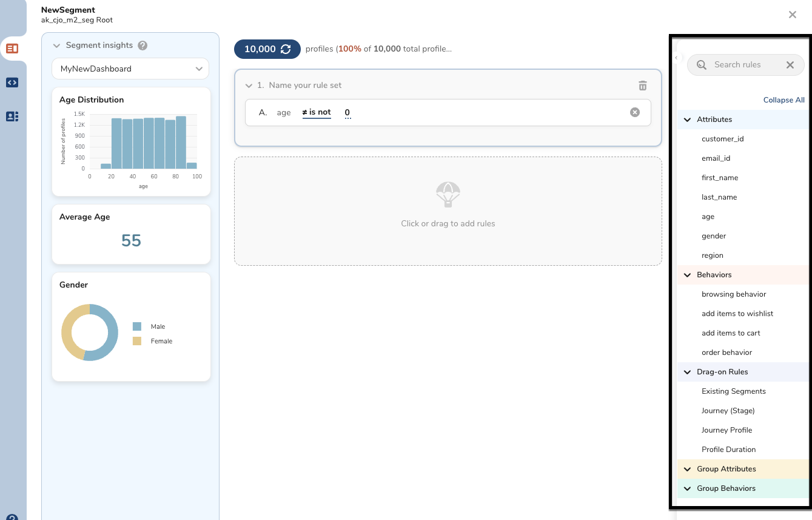
Task: Open the profile card sidebar icon
Action: 12,116
